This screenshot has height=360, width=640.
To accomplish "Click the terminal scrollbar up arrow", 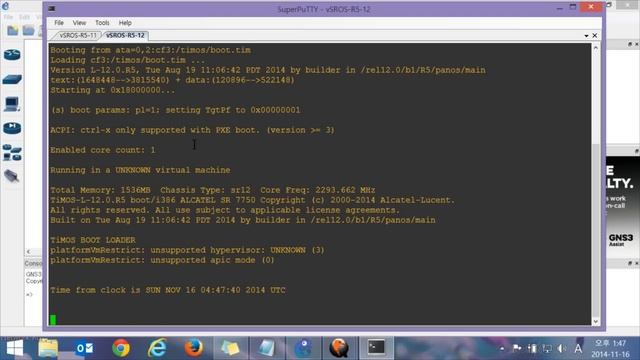I will point(596,48).
